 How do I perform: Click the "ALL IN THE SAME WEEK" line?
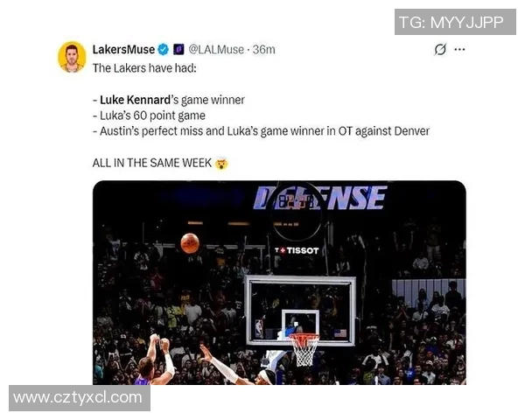click(152, 164)
